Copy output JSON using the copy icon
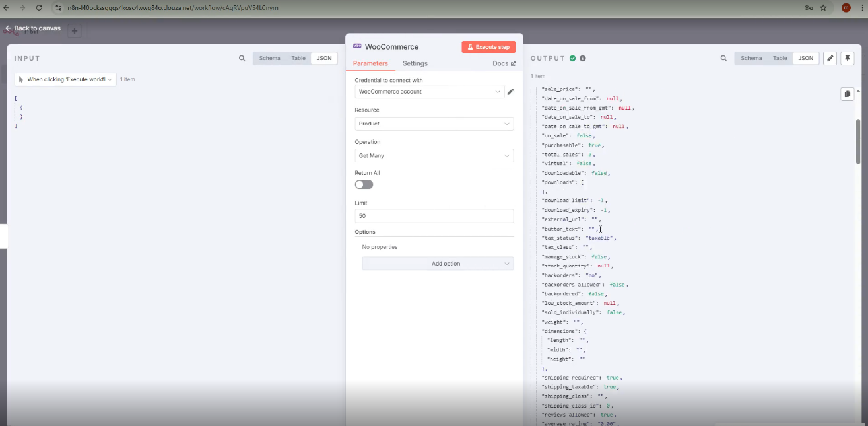 coord(848,94)
